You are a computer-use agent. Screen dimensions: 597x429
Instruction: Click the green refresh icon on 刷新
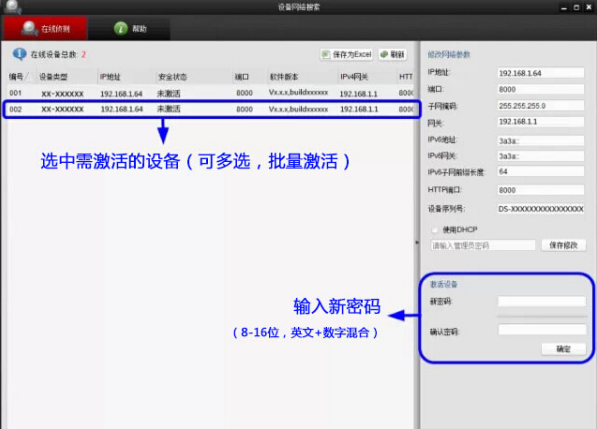(x=384, y=54)
